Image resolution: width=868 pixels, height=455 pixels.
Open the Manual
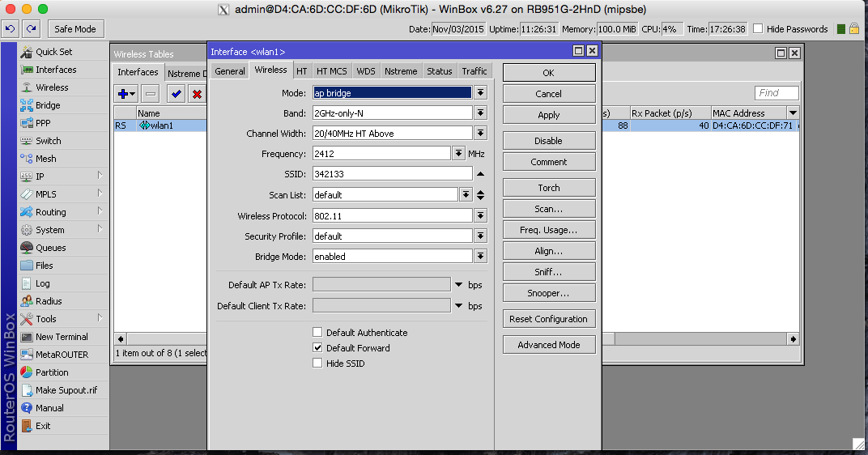pos(63,408)
